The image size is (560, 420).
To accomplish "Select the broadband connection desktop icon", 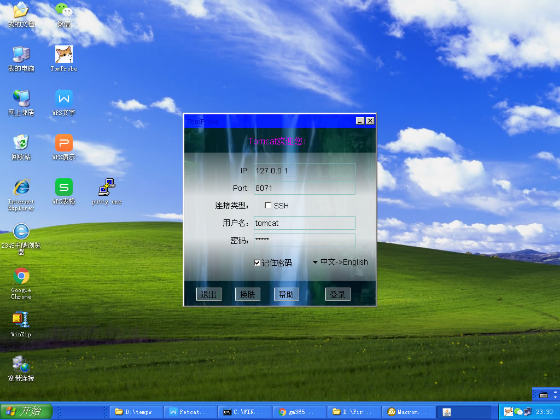I will 21,369.
